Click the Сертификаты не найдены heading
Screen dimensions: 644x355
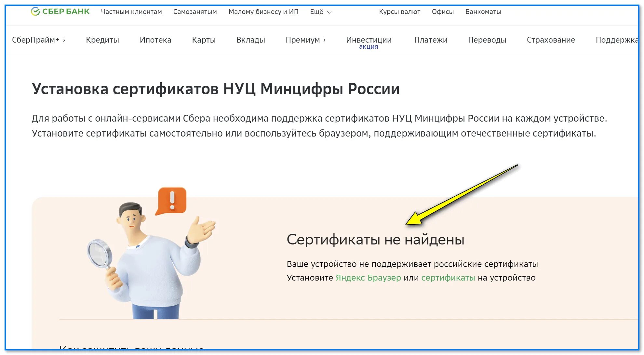(x=376, y=240)
